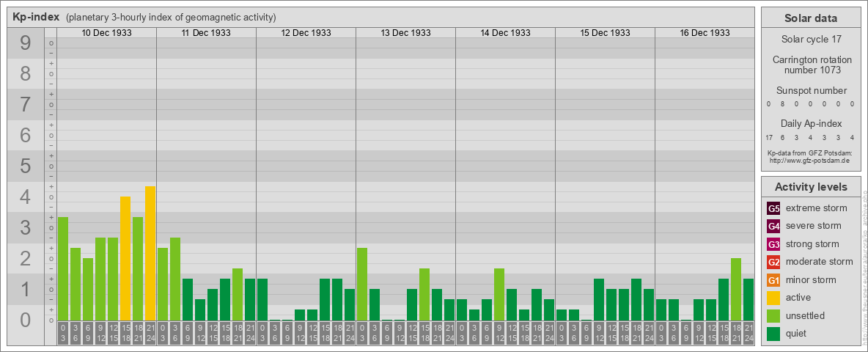The height and width of the screenshot is (352, 868).
Task: Click the Solar data panel heading
Action: (811, 18)
